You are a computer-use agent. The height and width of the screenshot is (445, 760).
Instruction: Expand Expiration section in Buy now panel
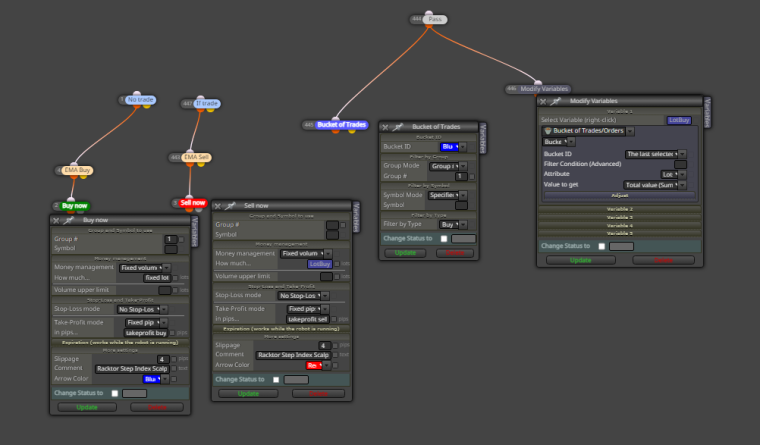[120, 343]
